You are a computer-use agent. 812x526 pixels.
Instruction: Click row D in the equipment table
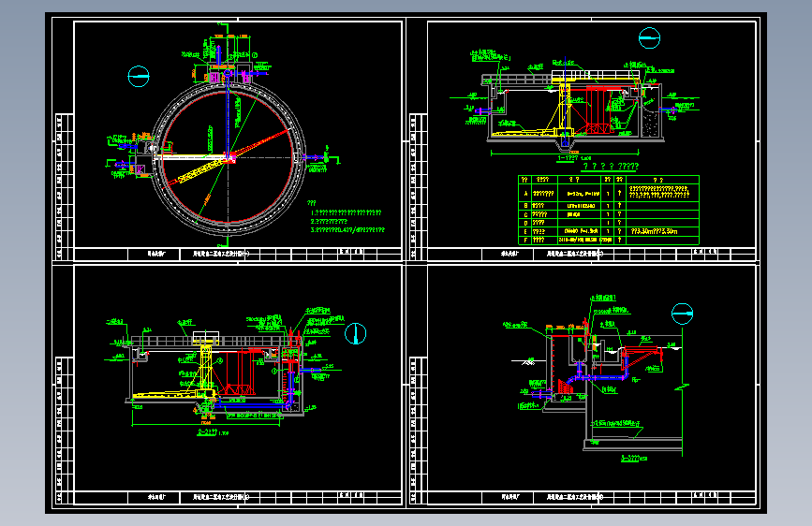click(x=609, y=223)
